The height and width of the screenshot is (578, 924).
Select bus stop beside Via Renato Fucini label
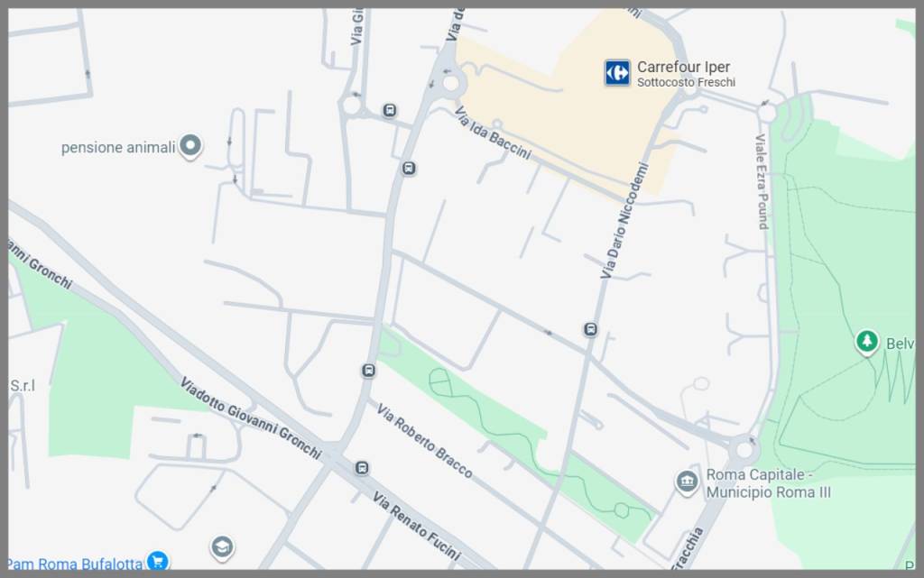tap(362, 468)
